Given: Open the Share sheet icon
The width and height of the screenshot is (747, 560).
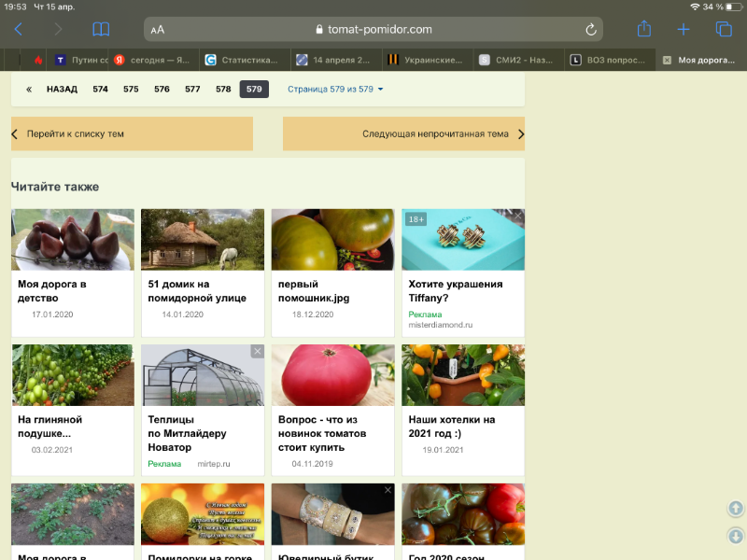Looking at the screenshot, I should click(643, 29).
